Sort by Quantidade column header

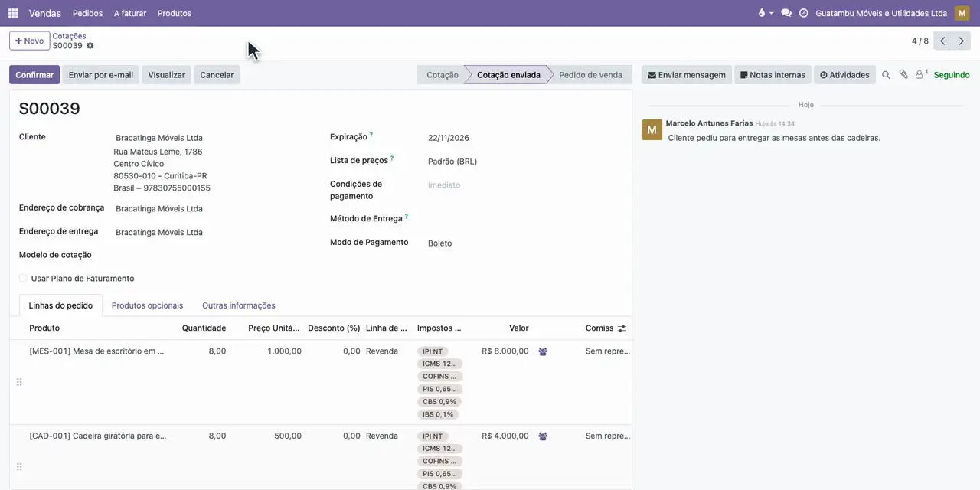click(204, 328)
